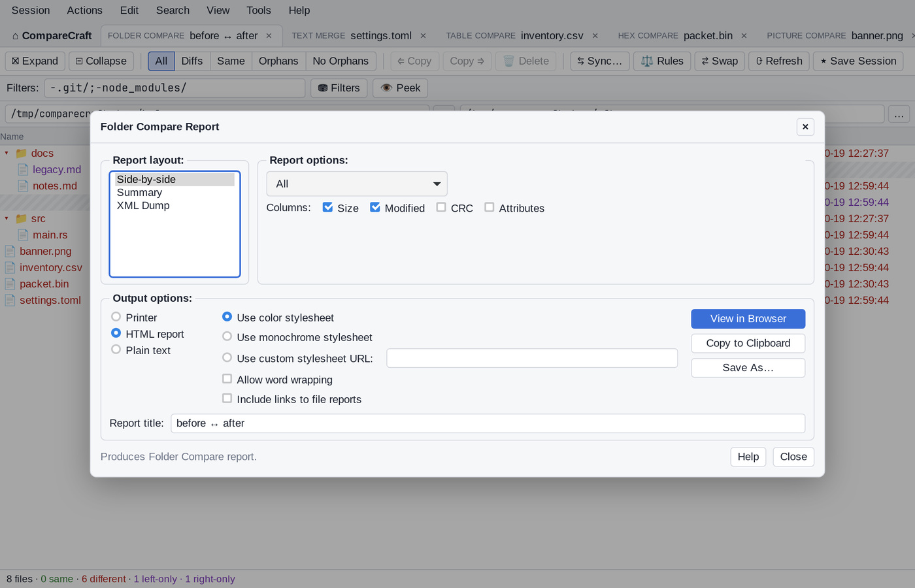Click Copy to right arrow button
This screenshot has height=588, width=915.
click(x=467, y=61)
